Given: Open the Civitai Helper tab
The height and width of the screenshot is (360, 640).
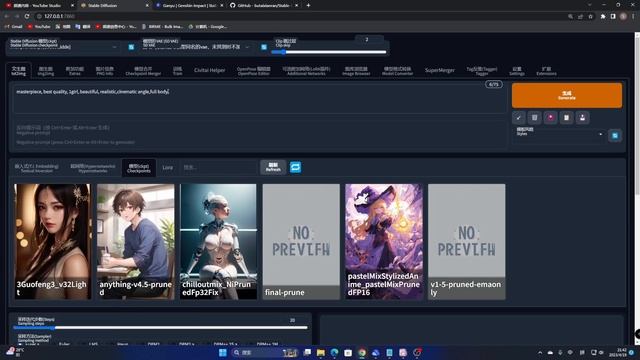Looking at the screenshot, I should pyautogui.click(x=209, y=71).
